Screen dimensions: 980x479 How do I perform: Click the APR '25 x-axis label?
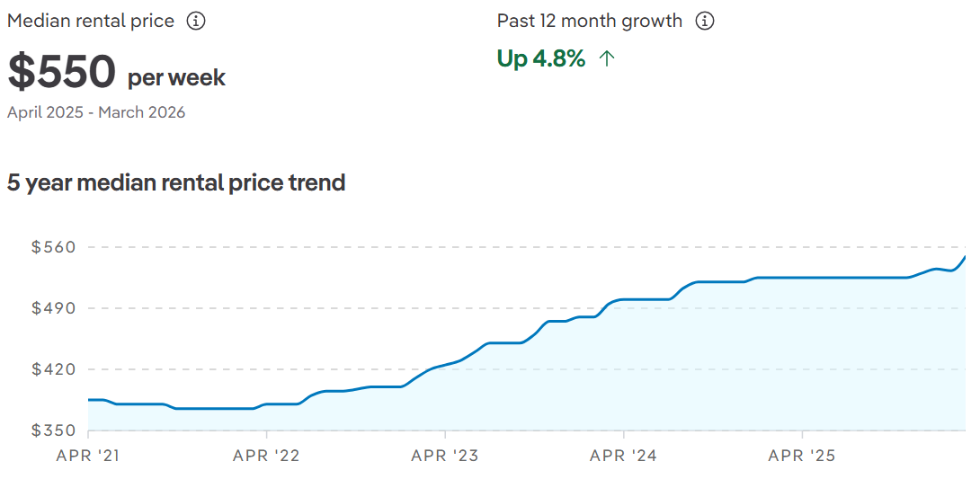tap(802, 456)
